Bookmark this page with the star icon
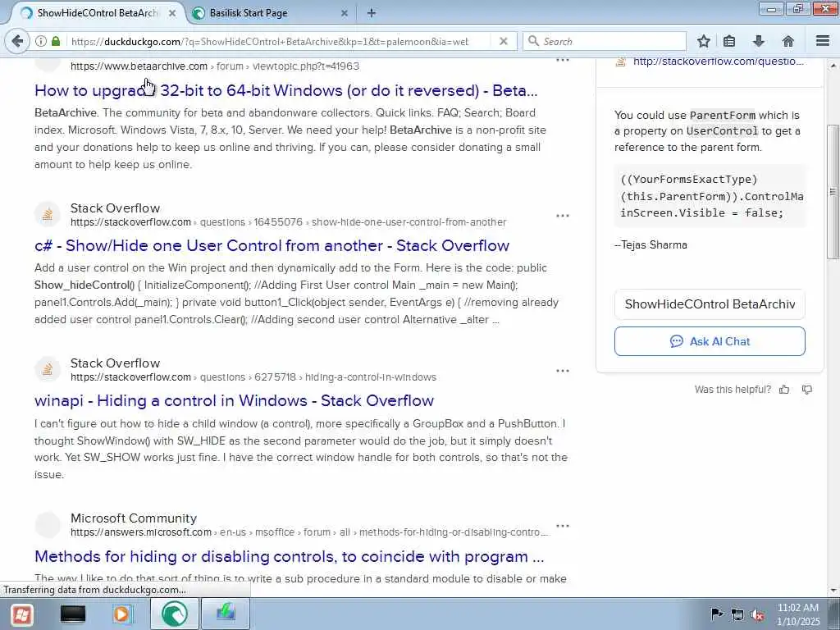This screenshot has height=630, width=840. tap(703, 41)
